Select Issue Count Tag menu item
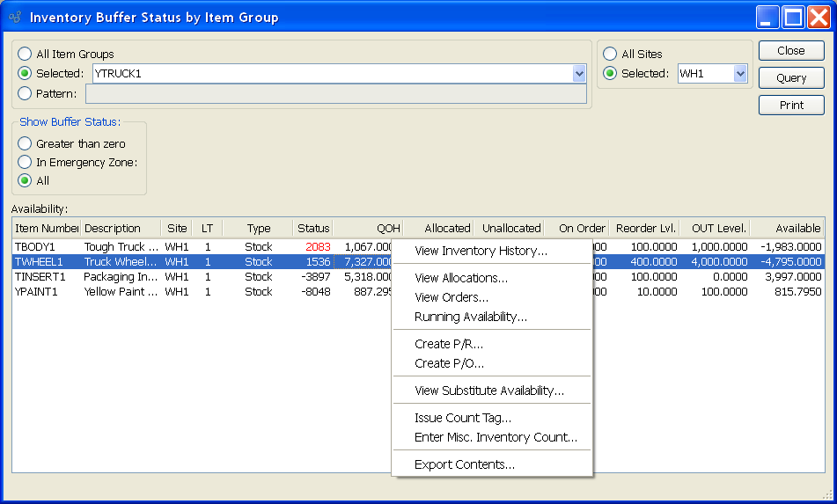Screen dimensions: 837x504 (463, 419)
